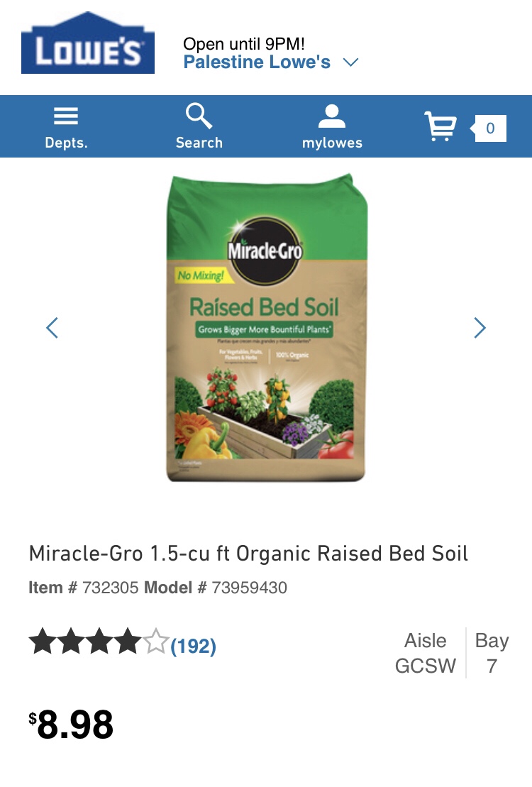Tap the Aisle GCSW location info

pyautogui.click(x=426, y=654)
